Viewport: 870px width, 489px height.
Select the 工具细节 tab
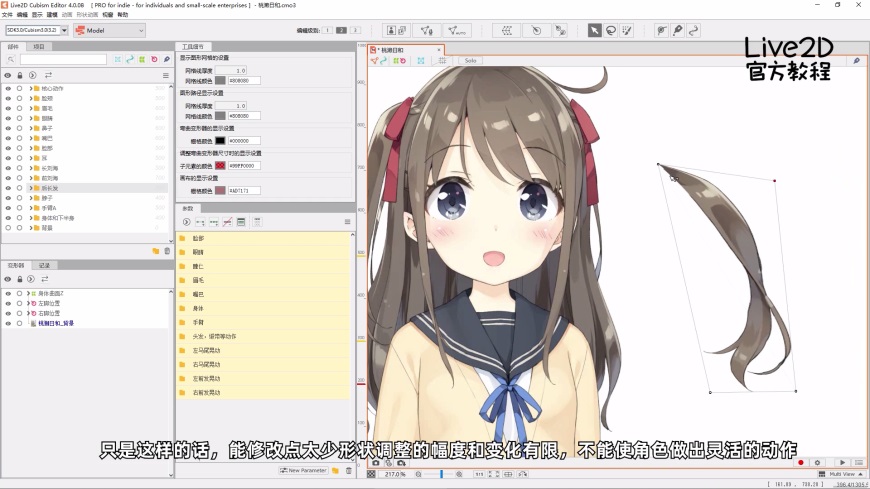(x=193, y=47)
